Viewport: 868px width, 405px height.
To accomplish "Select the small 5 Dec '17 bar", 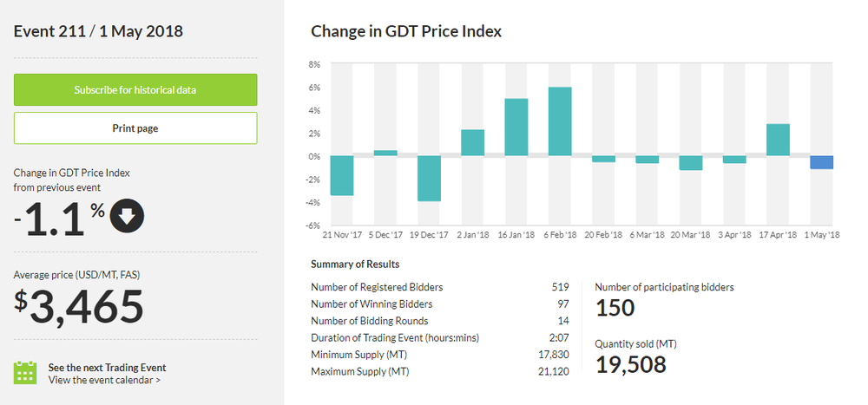I will (x=385, y=154).
